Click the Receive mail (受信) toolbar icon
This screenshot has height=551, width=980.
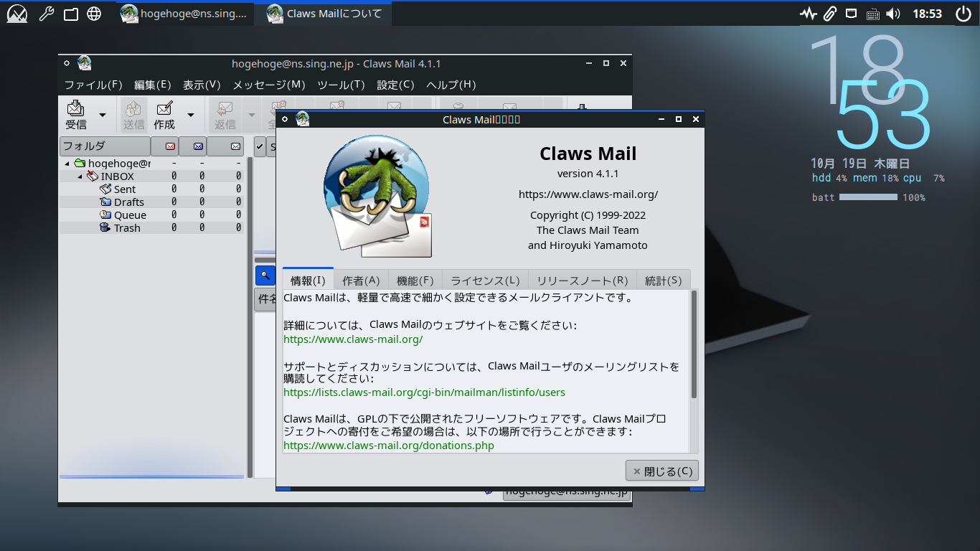click(76, 115)
